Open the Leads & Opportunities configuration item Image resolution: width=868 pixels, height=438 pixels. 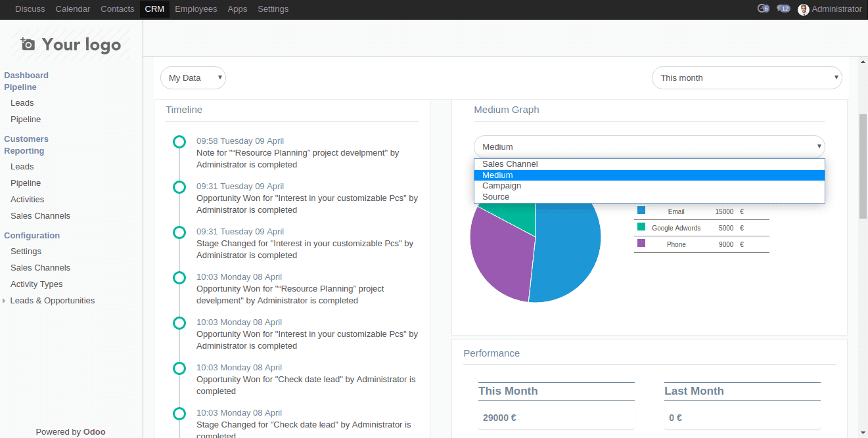coord(53,301)
